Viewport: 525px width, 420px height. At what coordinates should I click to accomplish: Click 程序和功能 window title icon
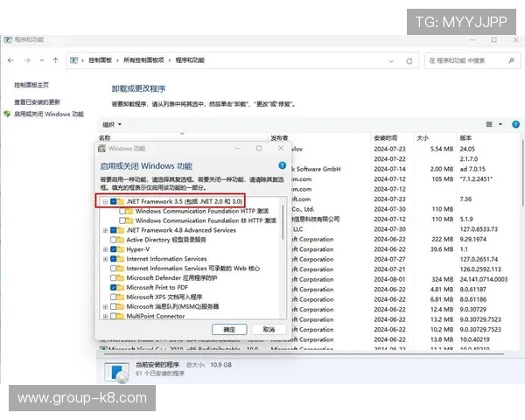tap(8, 40)
